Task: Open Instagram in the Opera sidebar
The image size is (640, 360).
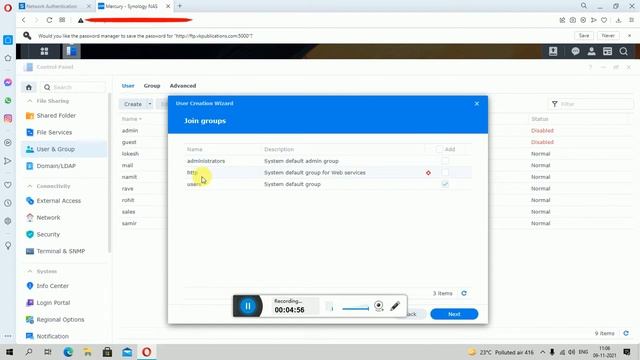Action: coord(8,118)
